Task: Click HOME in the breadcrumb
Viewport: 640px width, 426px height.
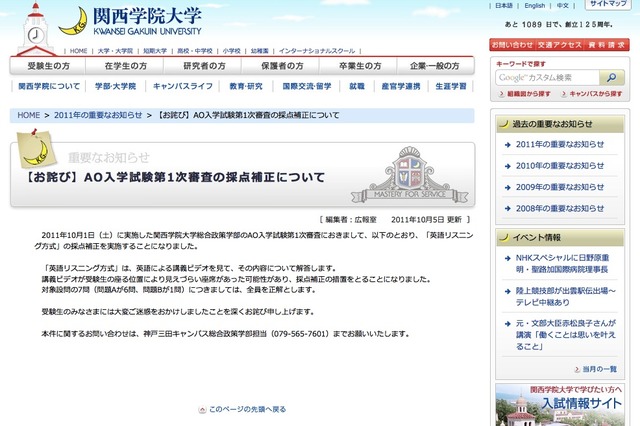Action: pos(29,115)
